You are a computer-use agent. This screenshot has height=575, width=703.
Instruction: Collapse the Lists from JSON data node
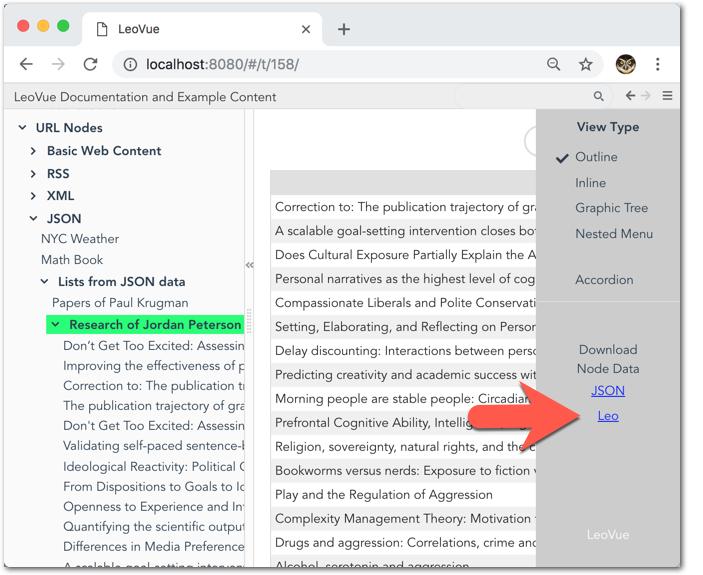coord(44,281)
